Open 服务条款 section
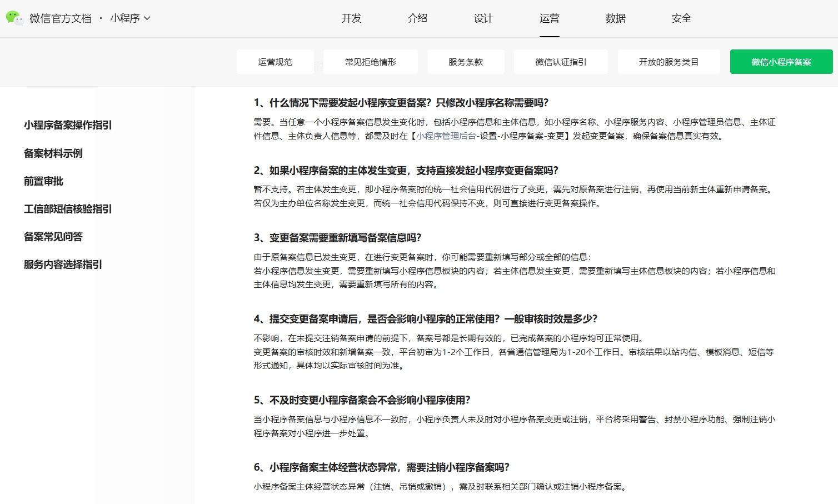Image resolution: width=838 pixels, height=504 pixels. pyautogui.click(x=466, y=62)
